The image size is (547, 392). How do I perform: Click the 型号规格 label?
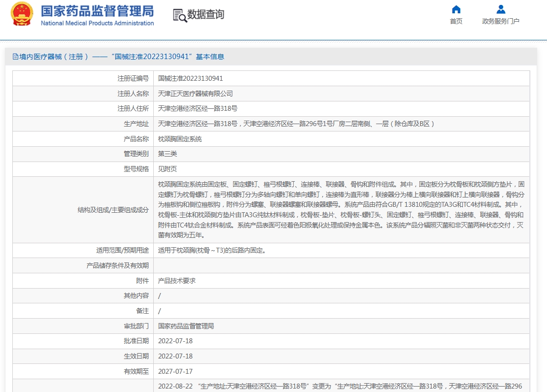[136, 169]
